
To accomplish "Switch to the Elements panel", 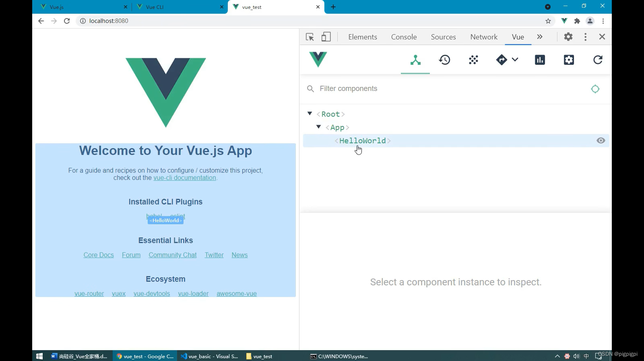I will coord(363,37).
